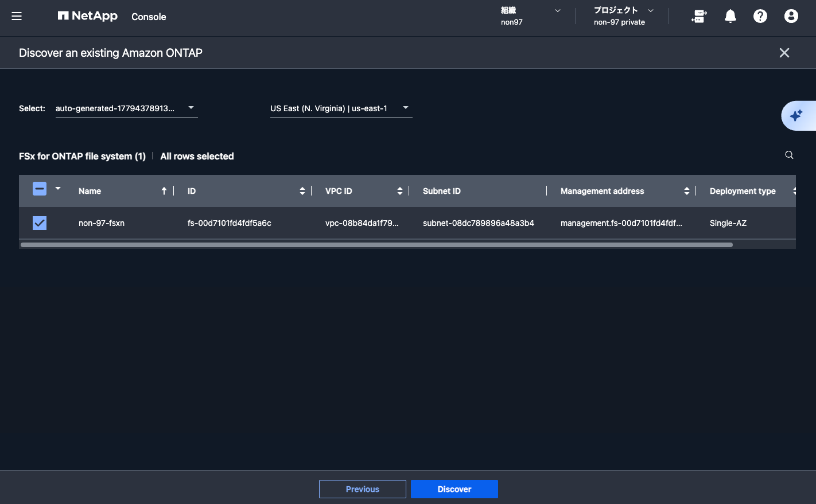Image resolution: width=816 pixels, height=504 pixels.
Task: Open the user account profile icon
Action: pyautogui.click(x=791, y=16)
